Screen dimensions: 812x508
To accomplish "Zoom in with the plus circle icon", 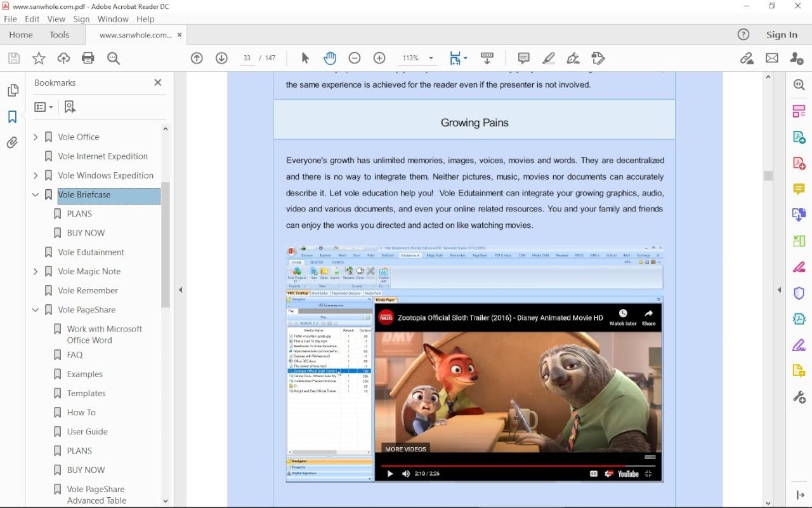I will (x=379, y=58).
